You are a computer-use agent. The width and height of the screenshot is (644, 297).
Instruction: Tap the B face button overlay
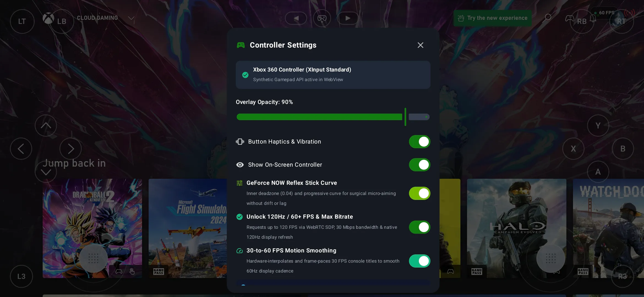[x=623, y=149]
